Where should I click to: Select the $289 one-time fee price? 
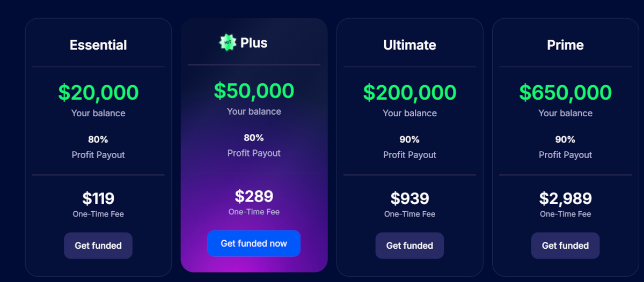click(254, 196)
